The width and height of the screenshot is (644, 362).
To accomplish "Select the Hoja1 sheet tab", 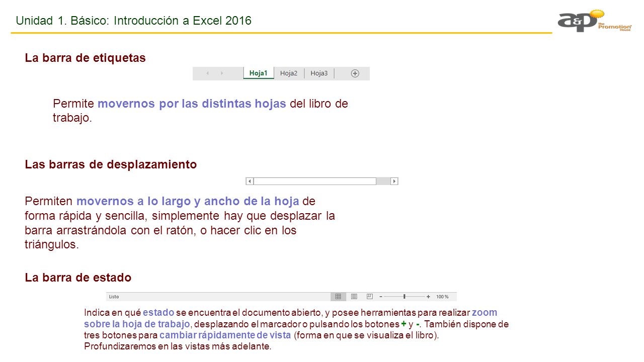I will pyautogui.click(x=259, y=73).
